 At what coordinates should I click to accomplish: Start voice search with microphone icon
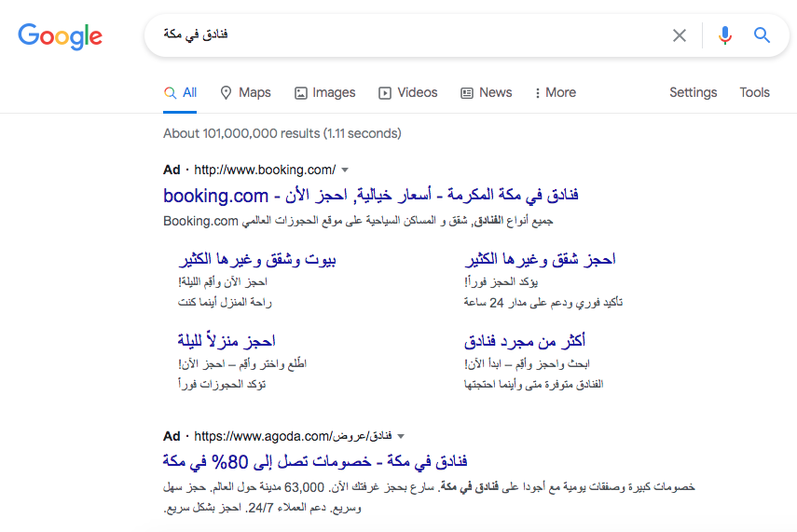[725, 35]
